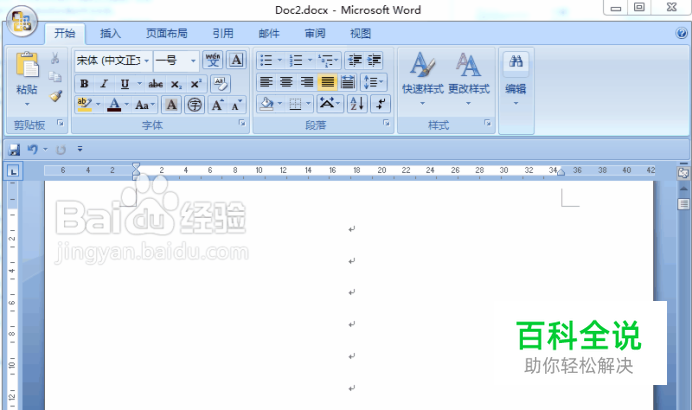Open the 审阅 tab

tap(315, 34)
